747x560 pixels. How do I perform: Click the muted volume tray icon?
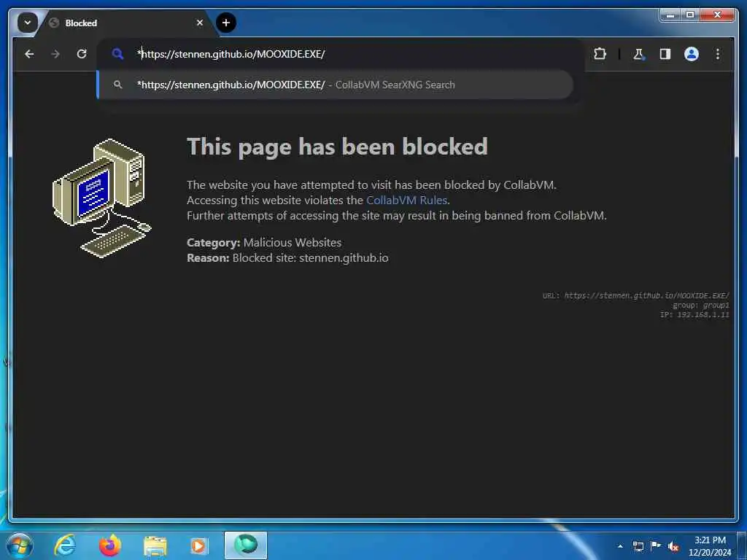coord(673,547)
